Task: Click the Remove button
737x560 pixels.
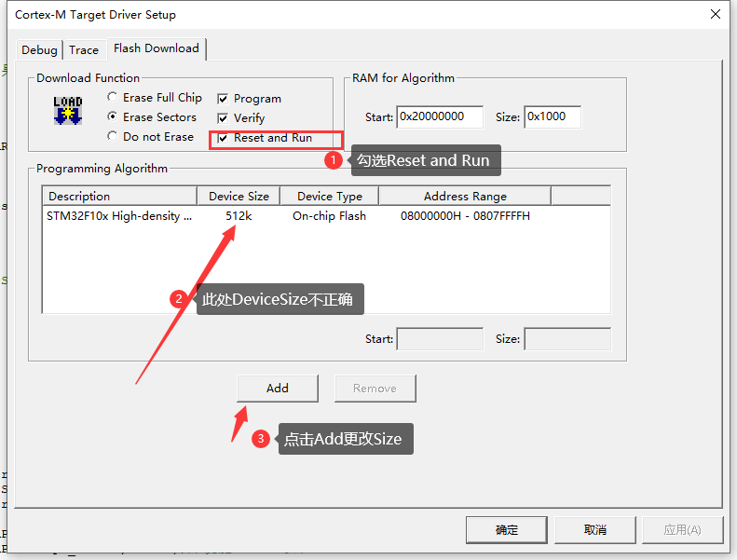Action: point(375,389)
